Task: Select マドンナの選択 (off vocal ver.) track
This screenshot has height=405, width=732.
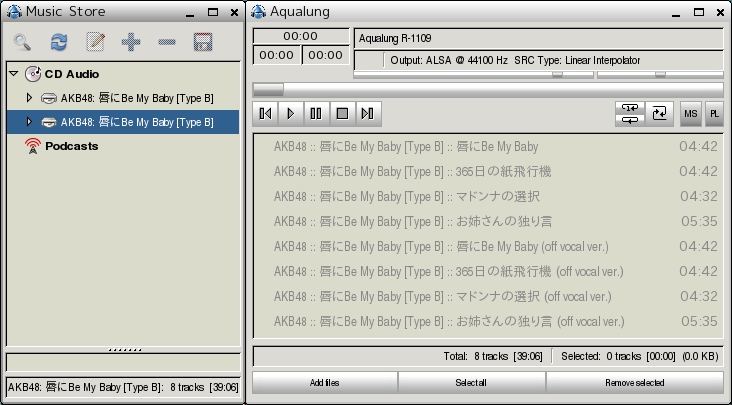Action: pos(488,296)
